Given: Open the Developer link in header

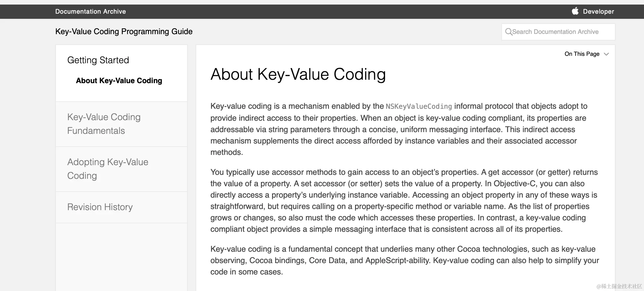Looking at the screenshot, I should [598, 11].
